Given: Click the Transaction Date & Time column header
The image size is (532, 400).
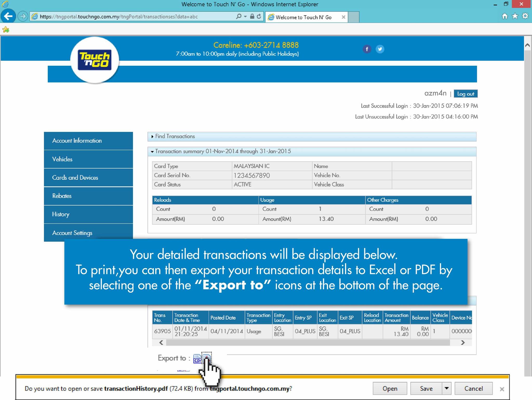Looking at the screenshot, I should pyautogui.click(x=191, y=318).
